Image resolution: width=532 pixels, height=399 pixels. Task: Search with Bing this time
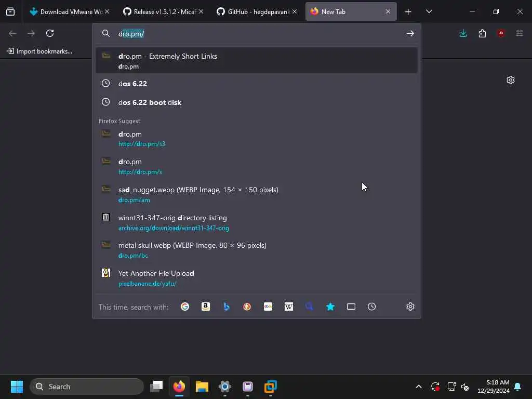coord(227,307)
